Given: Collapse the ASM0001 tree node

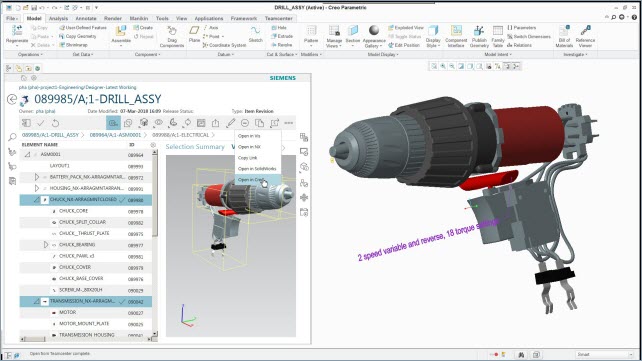Looking at the screenshot, I should (x=27, y=155).
